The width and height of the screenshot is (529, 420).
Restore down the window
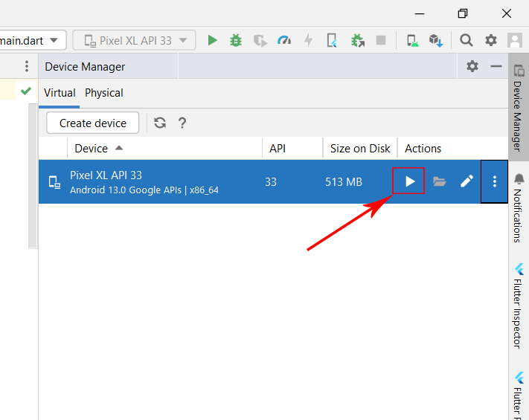pyautogui.click(x=463, y=13)
